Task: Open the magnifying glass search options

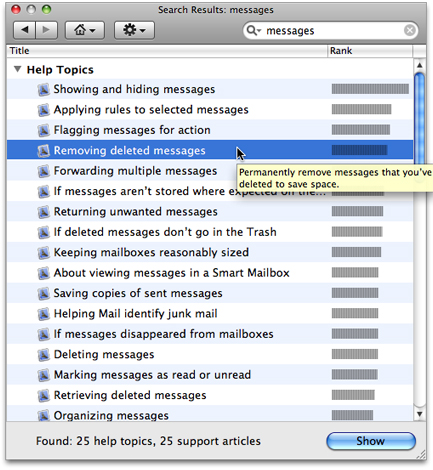Action: [x=253, y=31]
